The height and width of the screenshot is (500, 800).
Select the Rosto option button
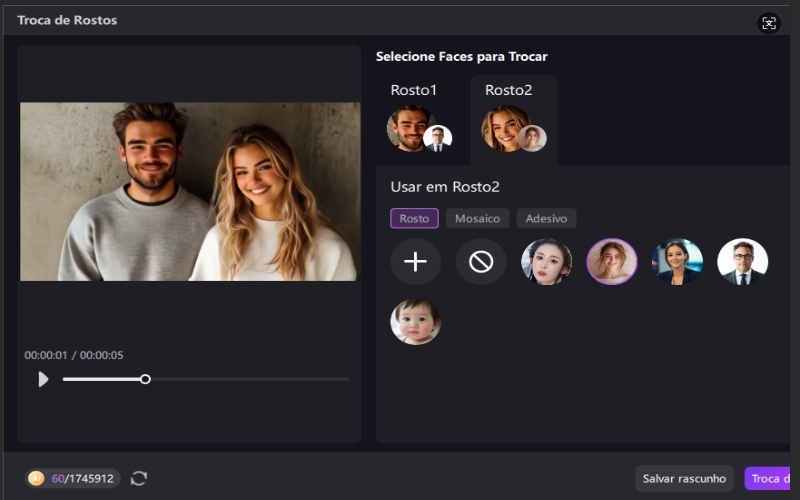(x=414, y=218)
